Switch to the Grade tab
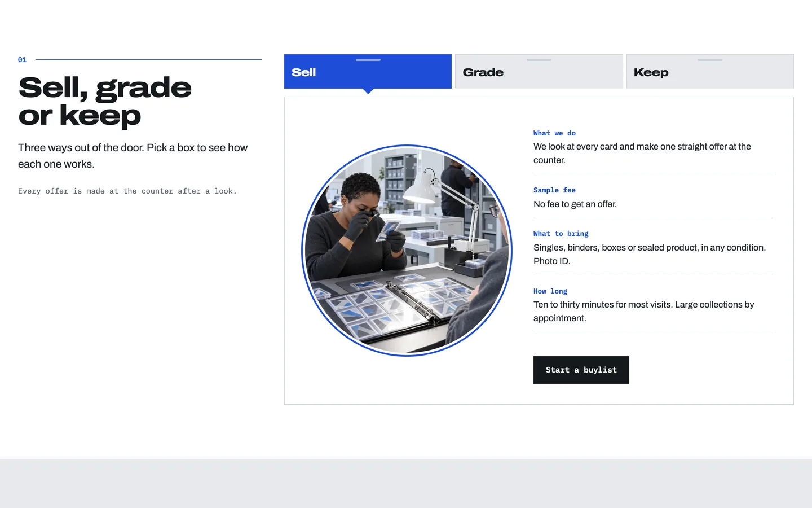Screen dimensions: 812x508 pos(539,72)
